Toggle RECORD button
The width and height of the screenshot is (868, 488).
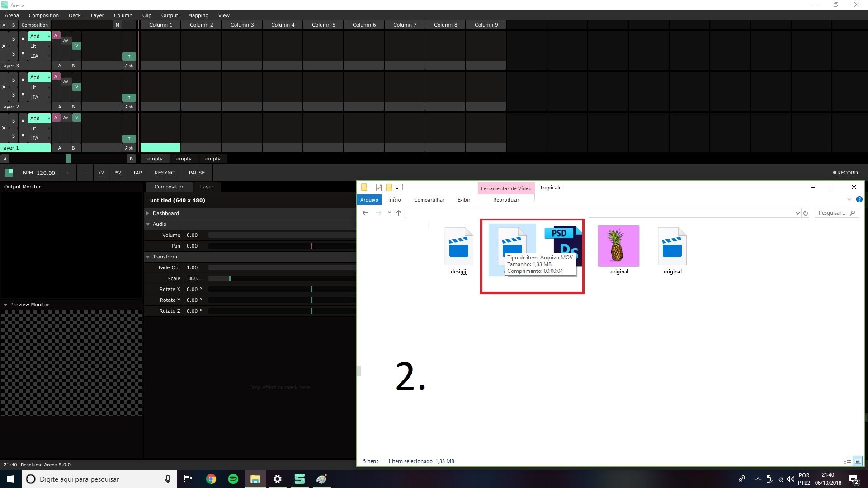[845, 173]
